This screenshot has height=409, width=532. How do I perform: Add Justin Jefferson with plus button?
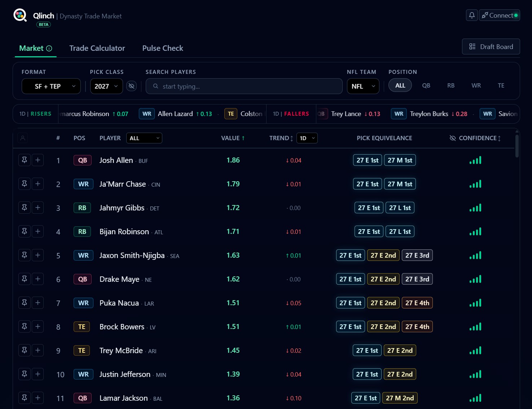pos(38,374)
